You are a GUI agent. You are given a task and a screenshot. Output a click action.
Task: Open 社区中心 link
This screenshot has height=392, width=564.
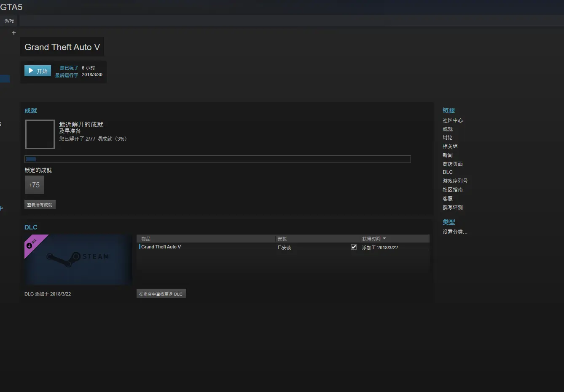(453, 120)
